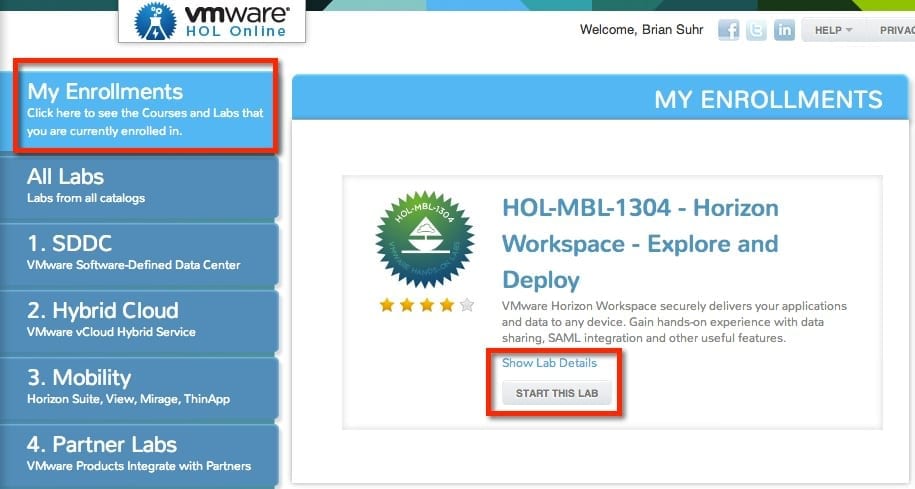The image size is (915, 489).
Task: Click the star rating under the lab badge
Action: click(427, 305)
